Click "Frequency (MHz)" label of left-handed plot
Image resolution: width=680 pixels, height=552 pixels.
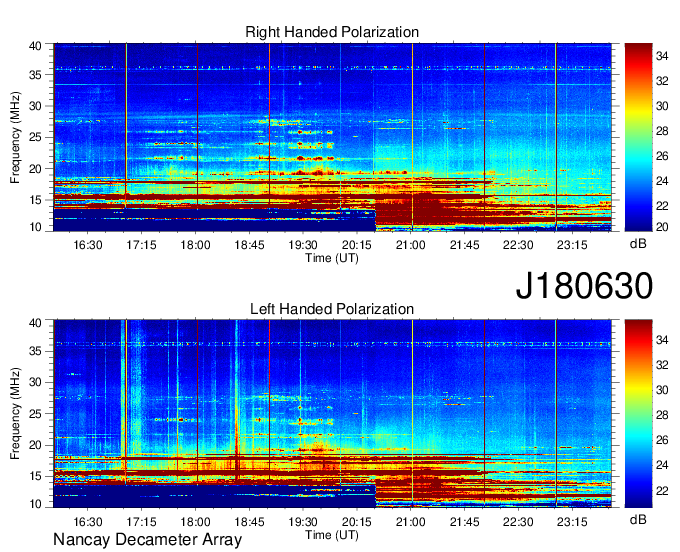[15, 414]
